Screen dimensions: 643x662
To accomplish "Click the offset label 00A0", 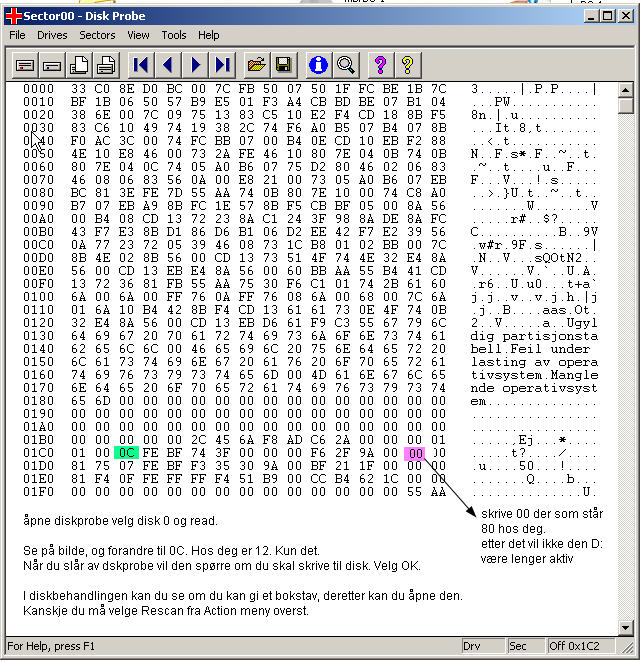I will 38,219.
